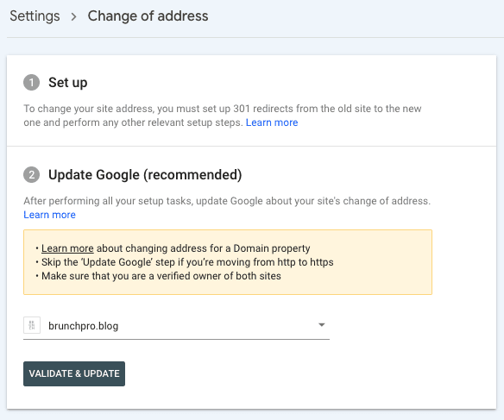Click Change of address breadcrumb

[148, 16]
